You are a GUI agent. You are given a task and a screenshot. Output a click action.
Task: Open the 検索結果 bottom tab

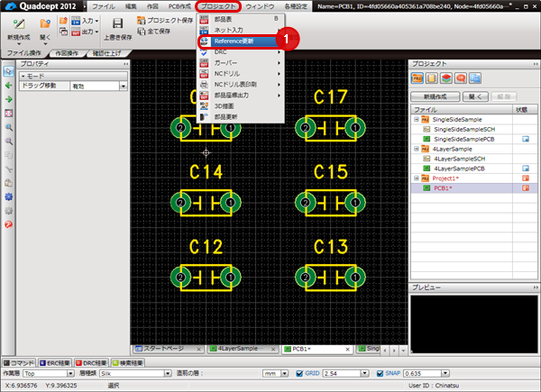coord(128,363)
